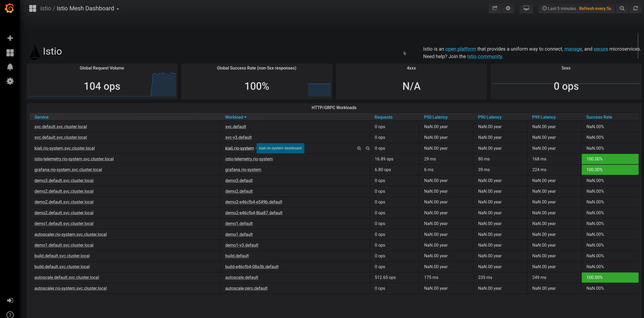Click the Sign in icon in sidebar
Viewport: 644px width, 318px height.
point(10,300)
